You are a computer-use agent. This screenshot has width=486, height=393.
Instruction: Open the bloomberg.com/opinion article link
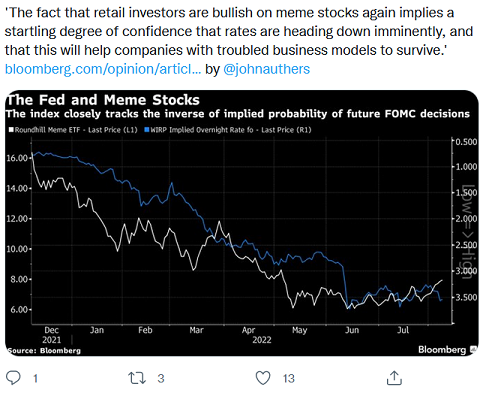click(103, 69)
